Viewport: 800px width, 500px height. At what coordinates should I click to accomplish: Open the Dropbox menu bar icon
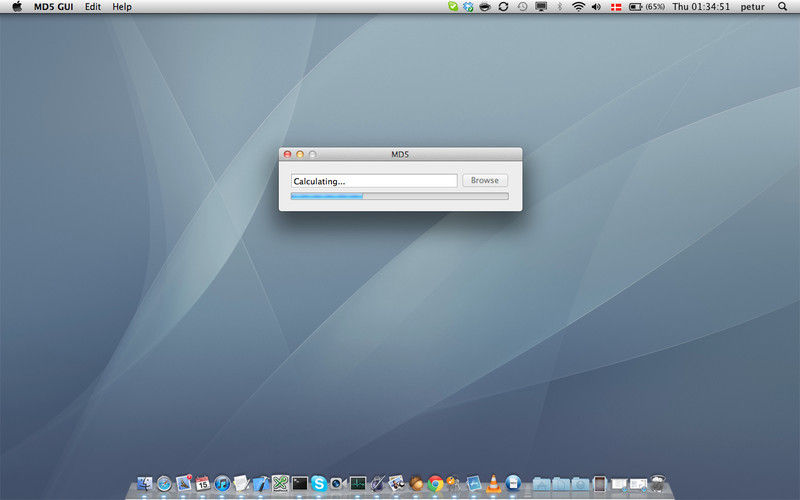coord(468,7)
